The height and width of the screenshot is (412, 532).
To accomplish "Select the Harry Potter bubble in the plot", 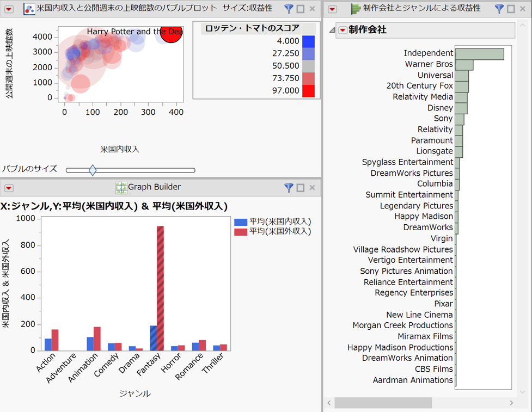I will [171, 34].
